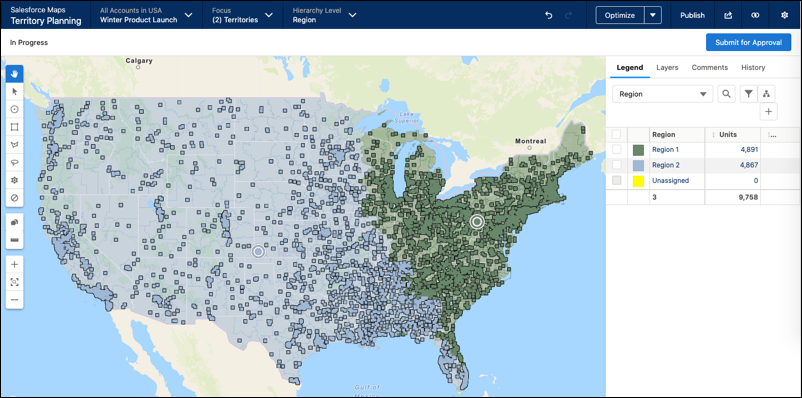Check the Region 2 checkbox
802x398 pixels.
[616, 165]
